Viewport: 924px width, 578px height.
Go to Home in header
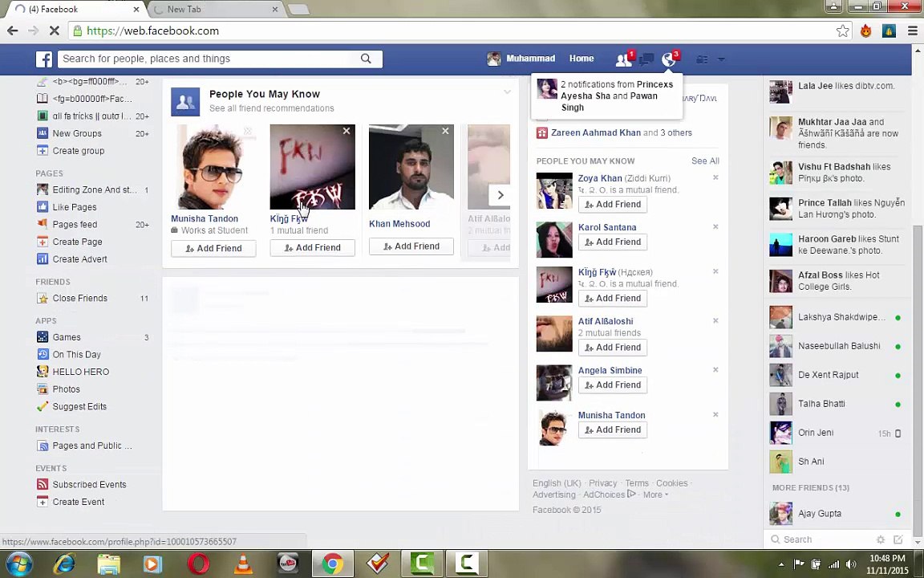[581, 59]
